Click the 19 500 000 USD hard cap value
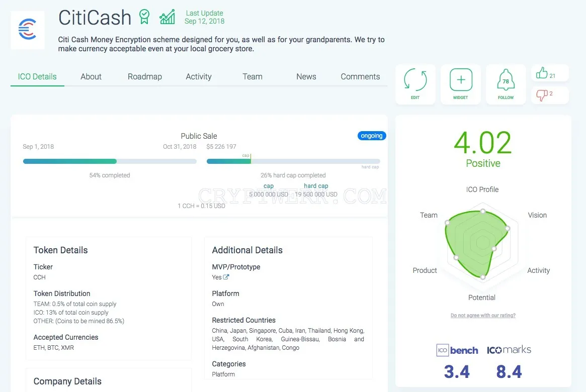 click(x=316, y=194)
